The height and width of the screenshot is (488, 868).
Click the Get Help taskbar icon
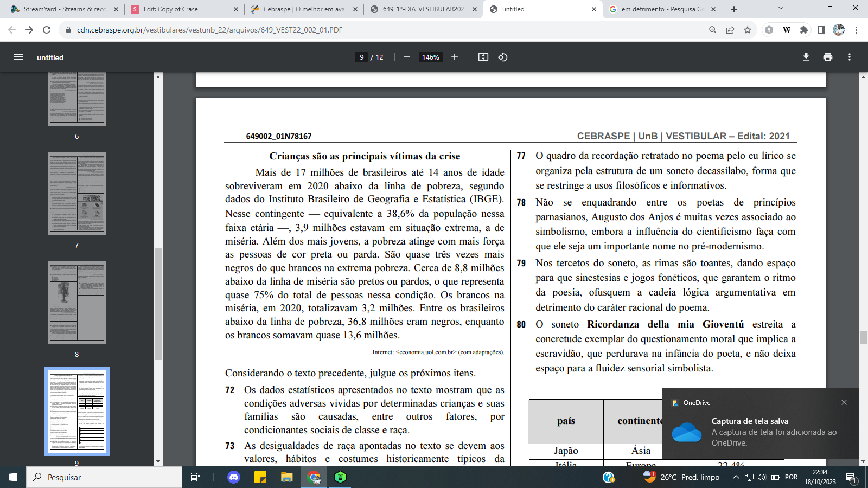[609, 477]
